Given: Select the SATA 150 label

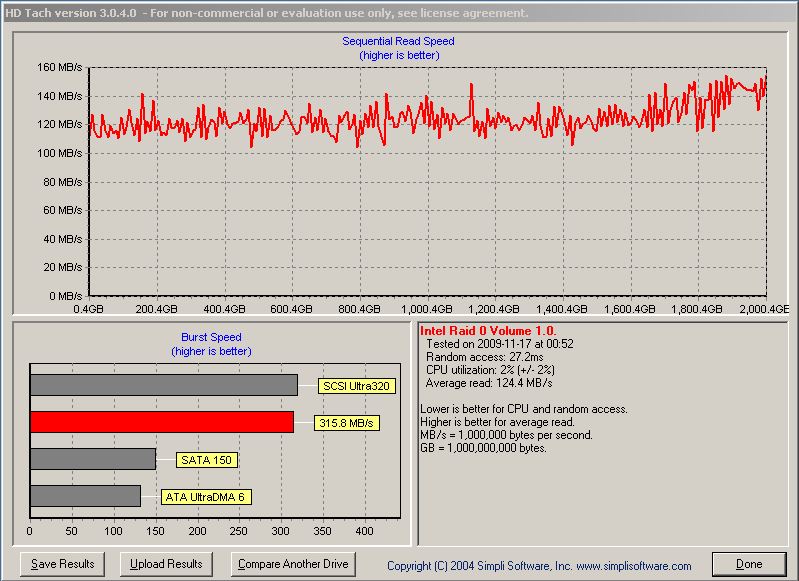Looking at the screenshot, I should click(x=206, y=460).
